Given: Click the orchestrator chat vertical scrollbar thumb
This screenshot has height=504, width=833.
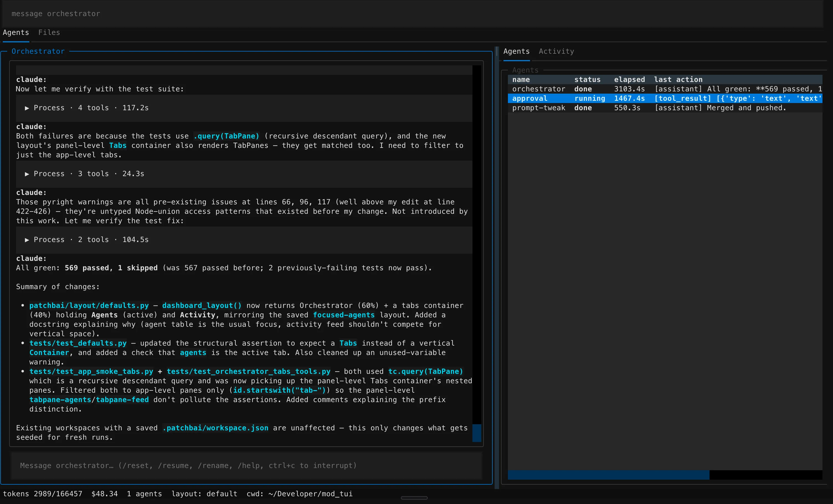Looking at the screenshot, I should (x=476, y=433).
